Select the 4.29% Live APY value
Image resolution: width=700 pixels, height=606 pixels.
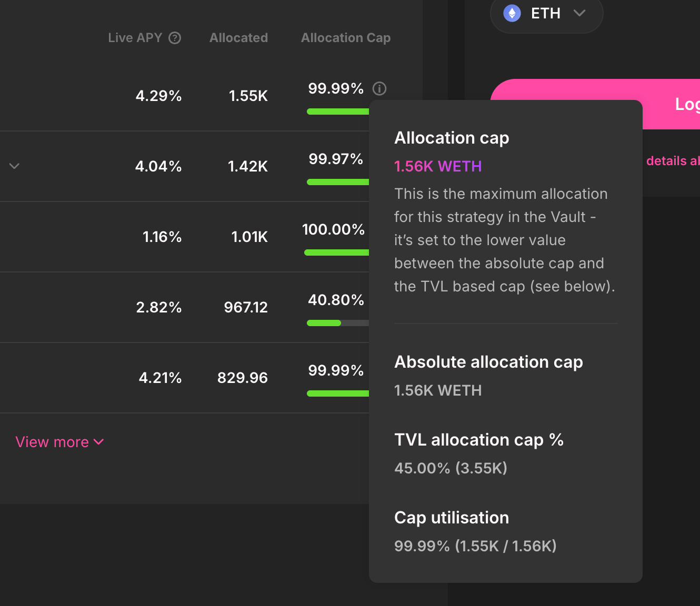[158, 96]
